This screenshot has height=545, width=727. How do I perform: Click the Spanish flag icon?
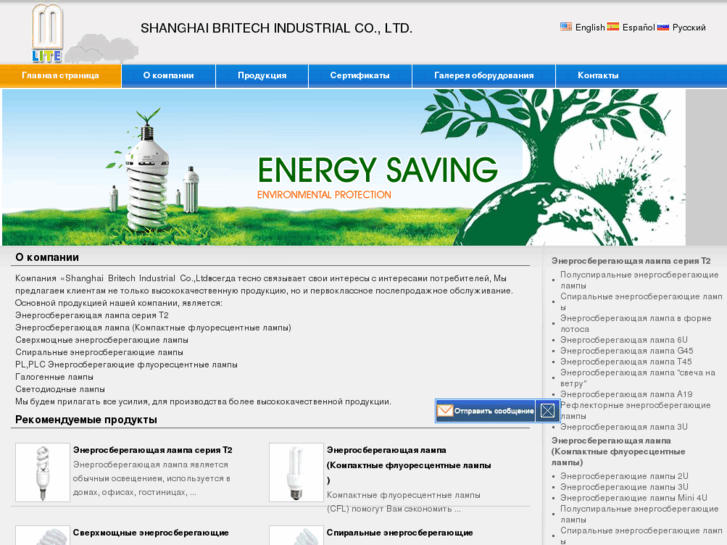pos(613,27)
